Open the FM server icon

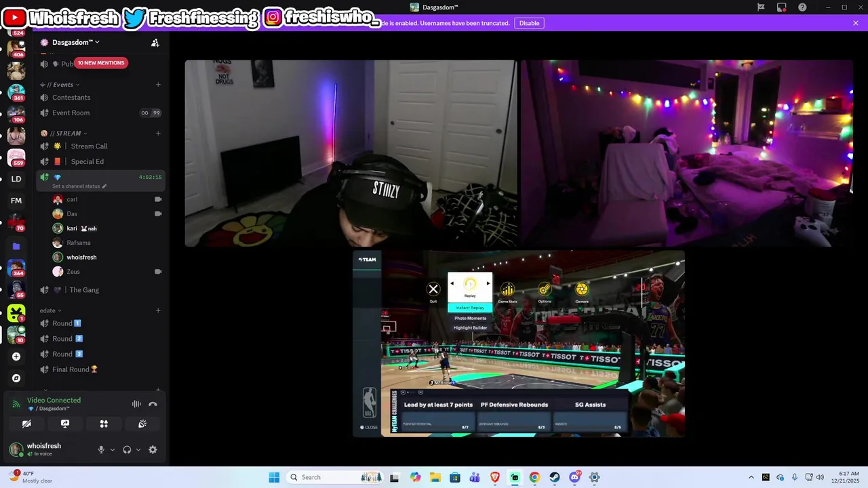coord(16,201)
